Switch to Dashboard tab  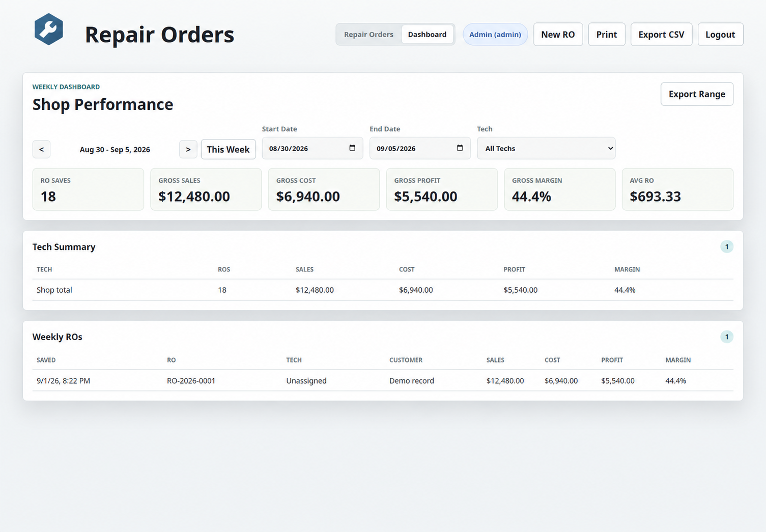[427, 35]
